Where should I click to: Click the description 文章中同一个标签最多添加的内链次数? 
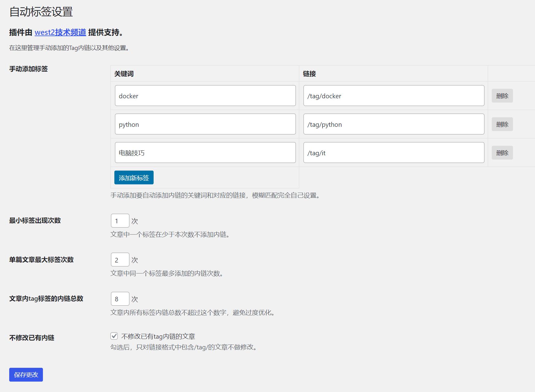coord(167,273)
